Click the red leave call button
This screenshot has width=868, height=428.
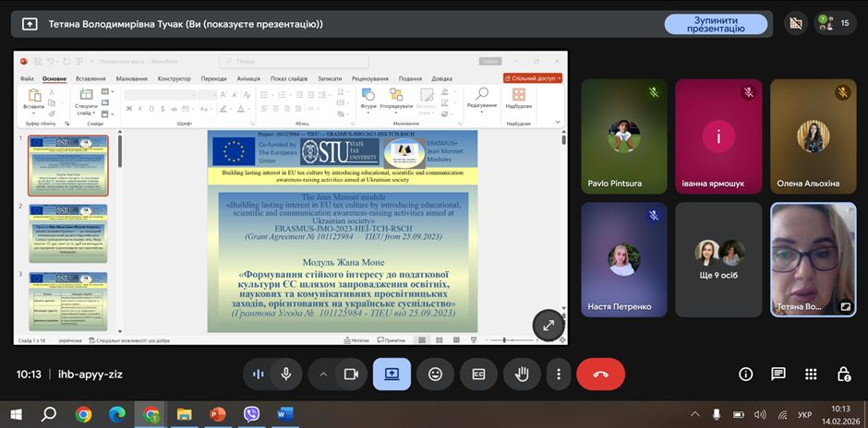coord(600,374)
